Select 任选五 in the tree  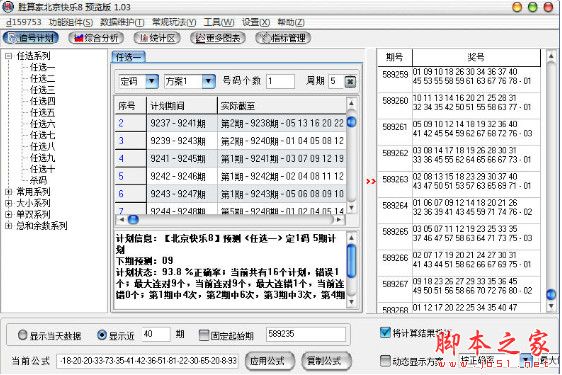(42, 113)
